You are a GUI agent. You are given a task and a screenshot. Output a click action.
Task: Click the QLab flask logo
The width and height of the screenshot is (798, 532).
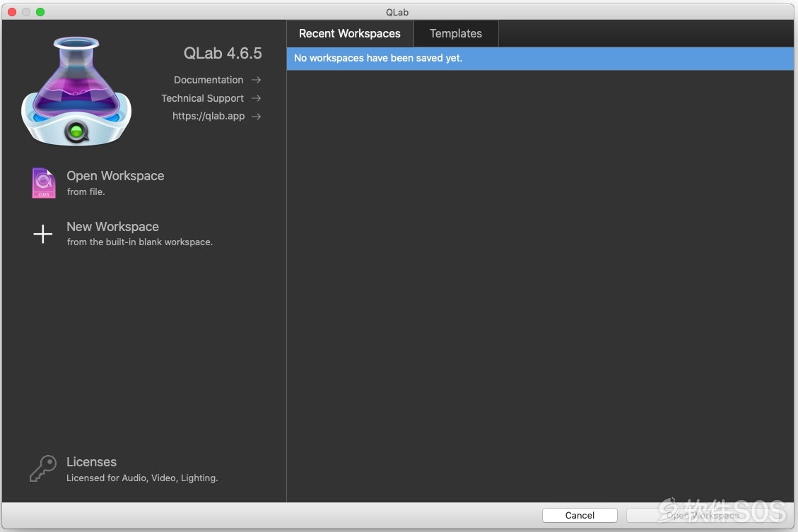76,92
